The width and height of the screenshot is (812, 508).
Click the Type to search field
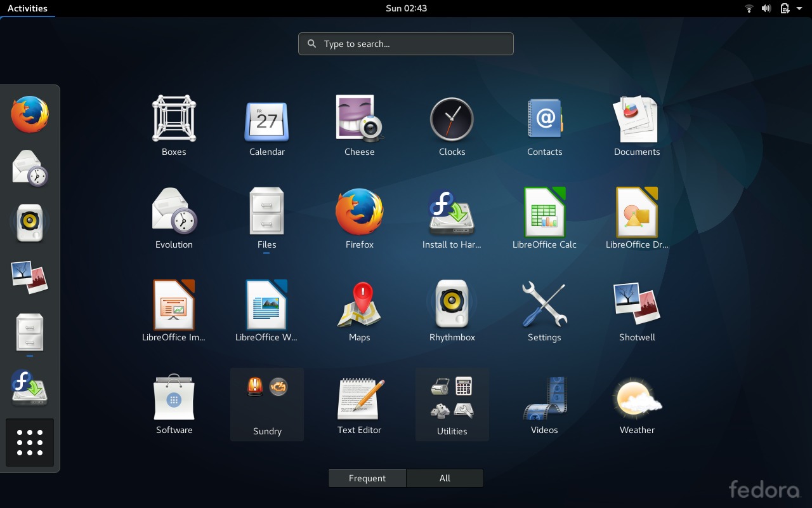tap(405, 43)
